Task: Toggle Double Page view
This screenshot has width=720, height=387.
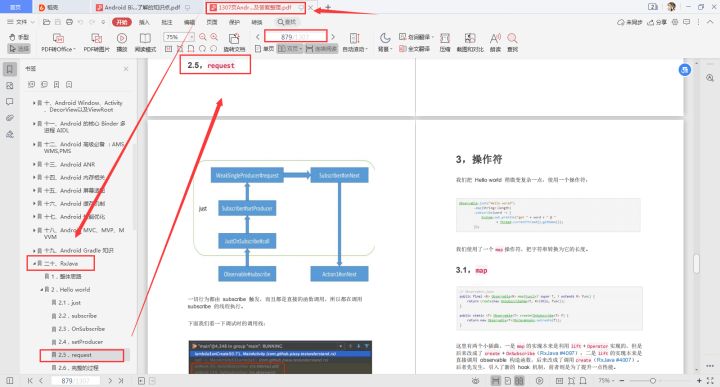Action: click(x=290, y=48)
